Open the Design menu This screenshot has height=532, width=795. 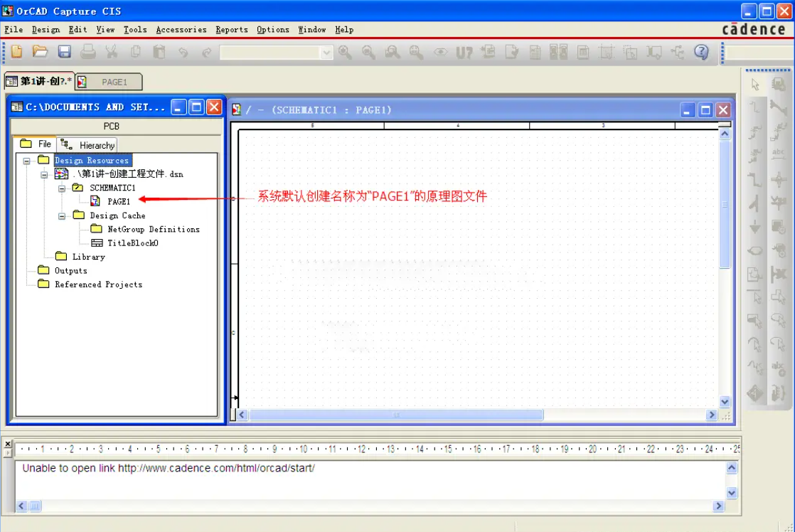[x=46, y=29]
